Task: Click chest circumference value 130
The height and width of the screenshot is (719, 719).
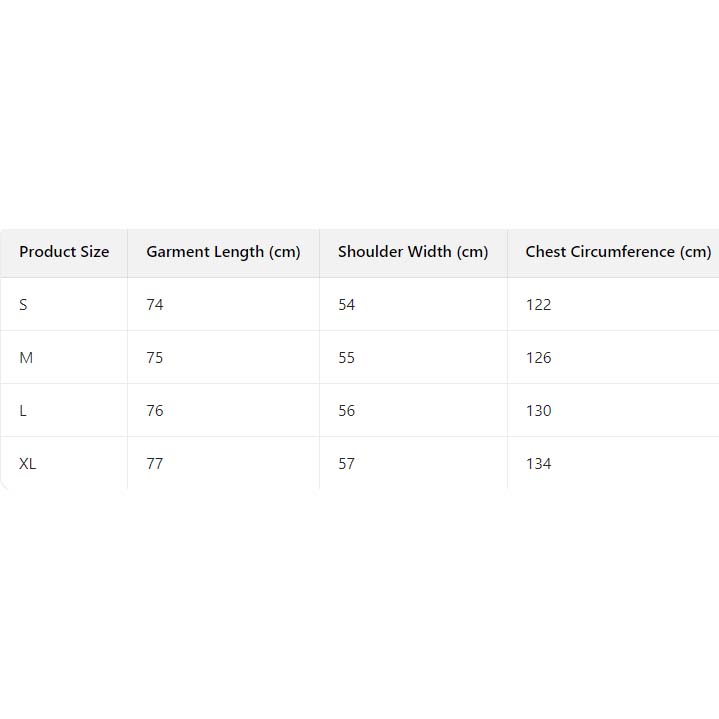Action: (539, 411)
